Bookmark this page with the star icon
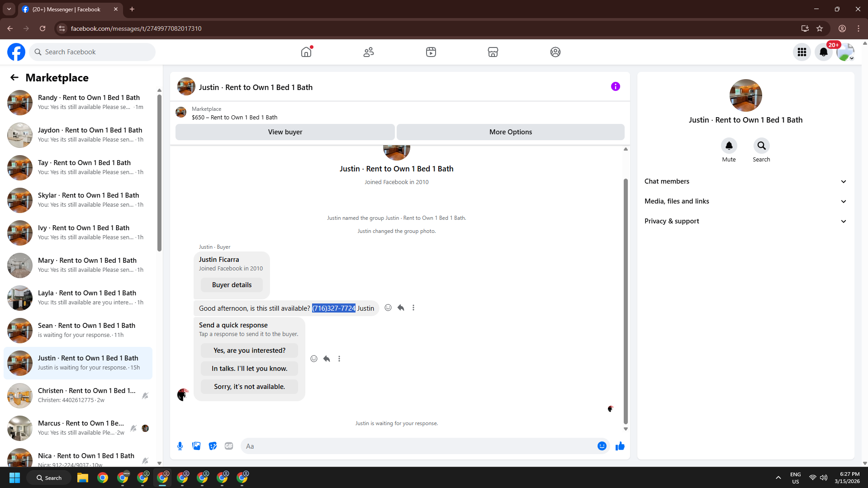 tap(820, 28)
